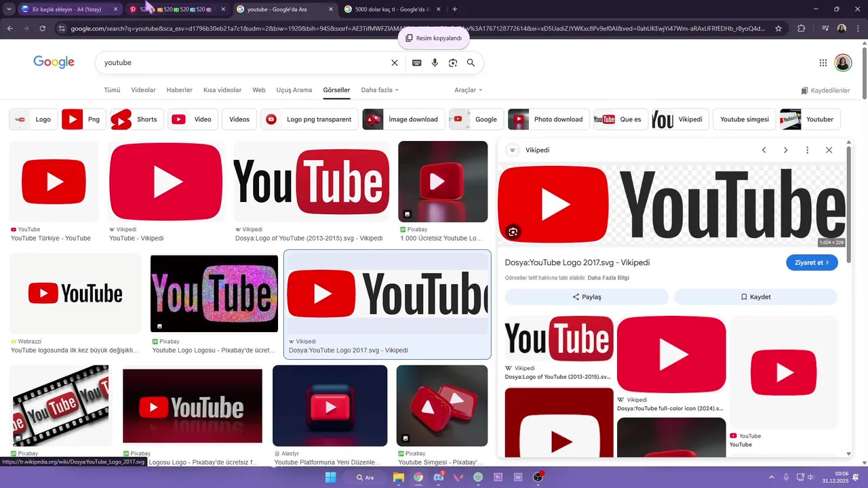Switch to the Kısa videolar tab
The image size is (868, 488).
tap(222, 90)
